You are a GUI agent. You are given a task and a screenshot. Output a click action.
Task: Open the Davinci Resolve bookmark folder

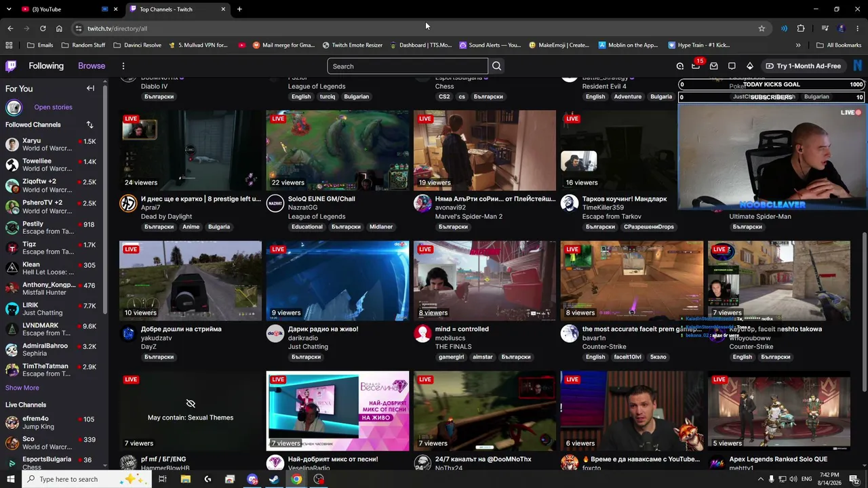[x=138, y=45]
